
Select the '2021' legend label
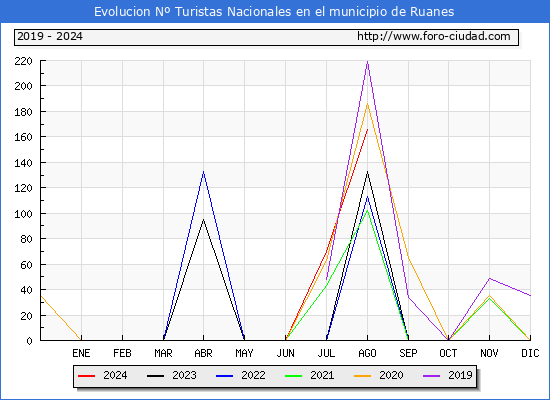(x=322, y=375)
